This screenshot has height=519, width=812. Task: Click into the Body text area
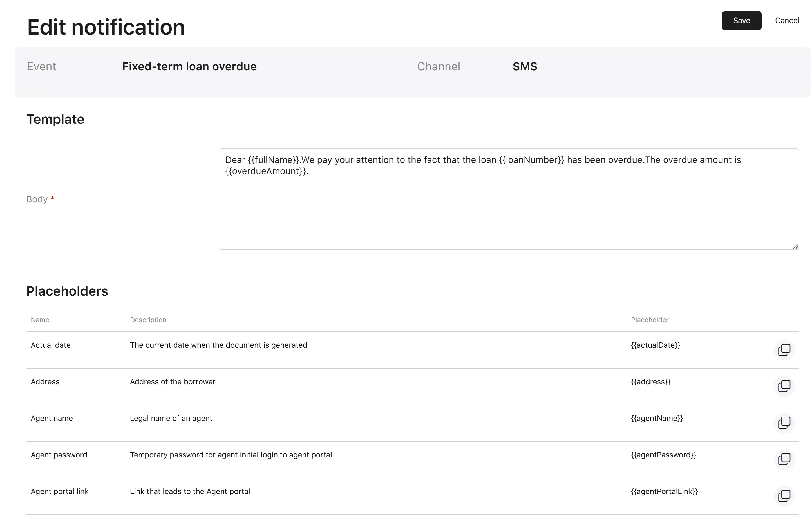pyautogui.click(x=509, y=199)
